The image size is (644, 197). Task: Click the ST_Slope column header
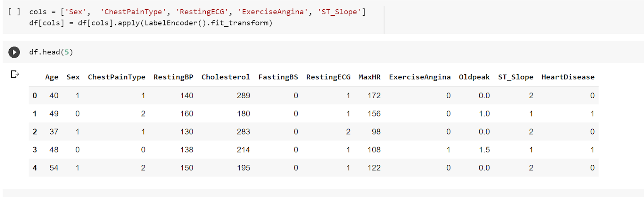click(516, 77)
